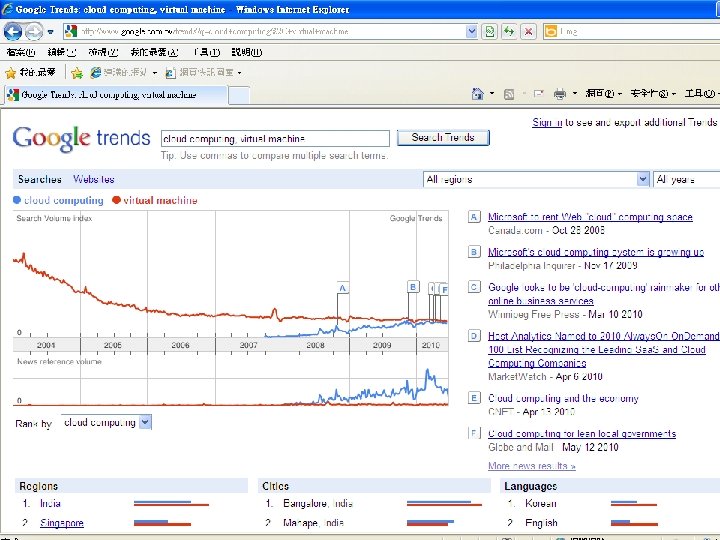This screenshot has width=720, height=540.
Task: Click the news item A letter box
Action: pos(474,217)
